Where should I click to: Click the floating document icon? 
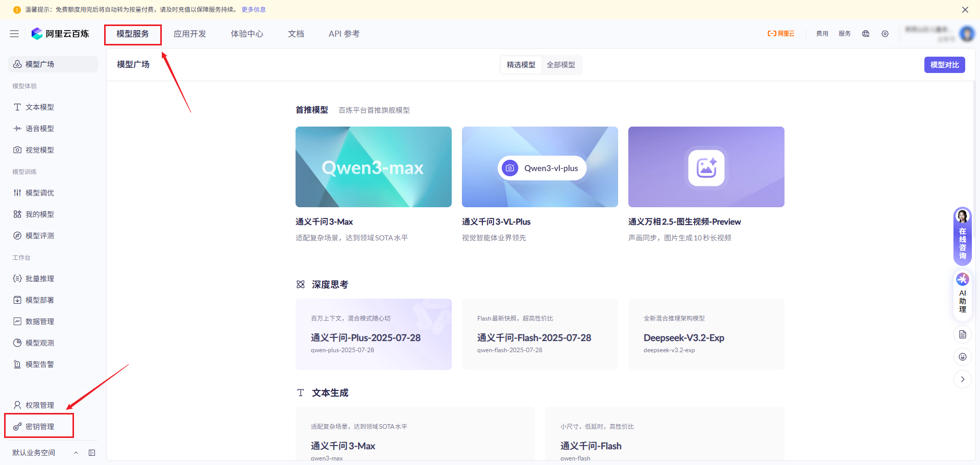(x=963, y=334)
